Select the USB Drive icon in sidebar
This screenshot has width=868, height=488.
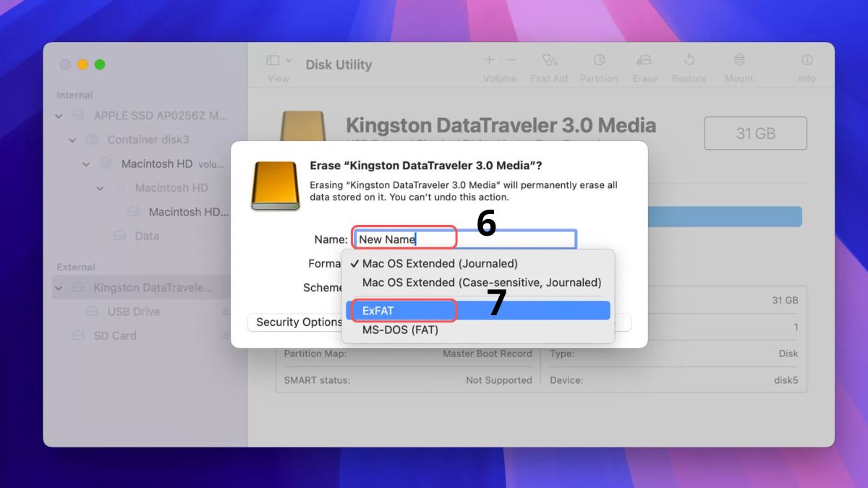point(93,312)
